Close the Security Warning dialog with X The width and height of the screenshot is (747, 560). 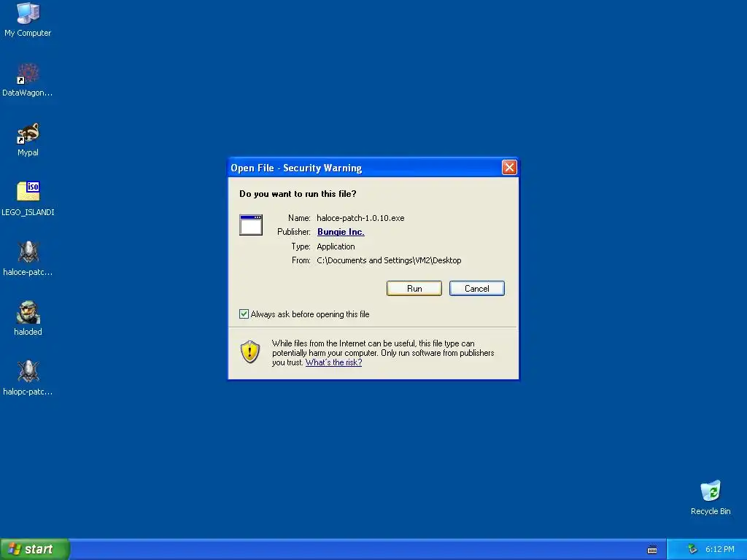click(x=509, y=167)
